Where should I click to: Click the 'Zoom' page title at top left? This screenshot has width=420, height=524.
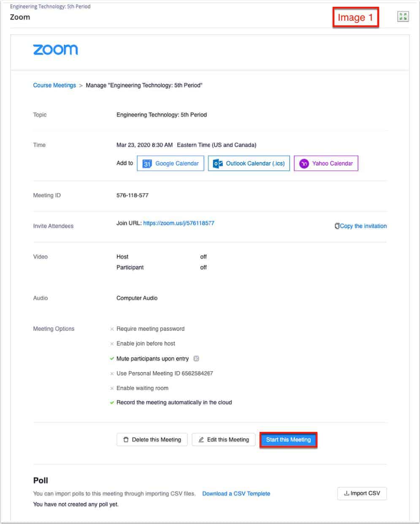point(20,17)
